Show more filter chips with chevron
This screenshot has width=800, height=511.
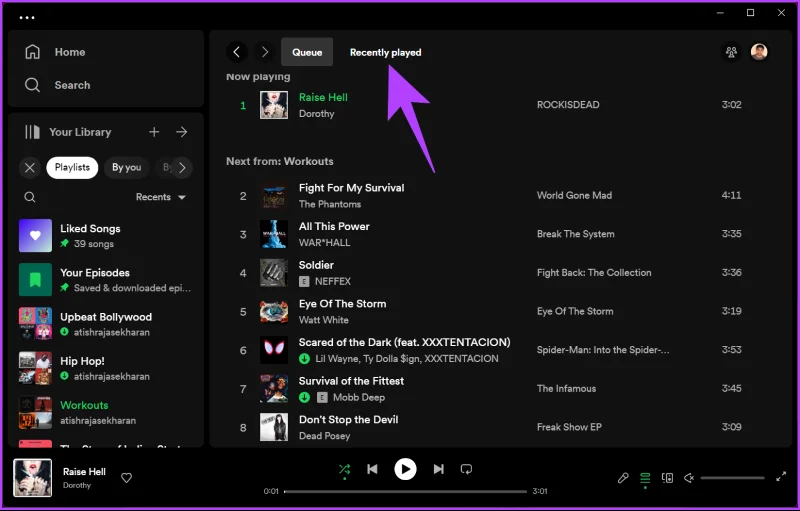pos(182,168)
